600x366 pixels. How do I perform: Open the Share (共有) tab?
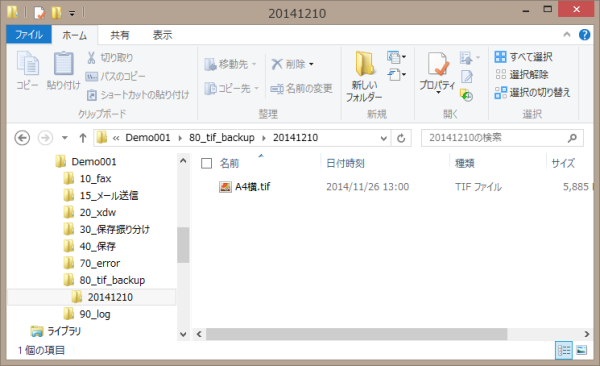tap(120, 35)
